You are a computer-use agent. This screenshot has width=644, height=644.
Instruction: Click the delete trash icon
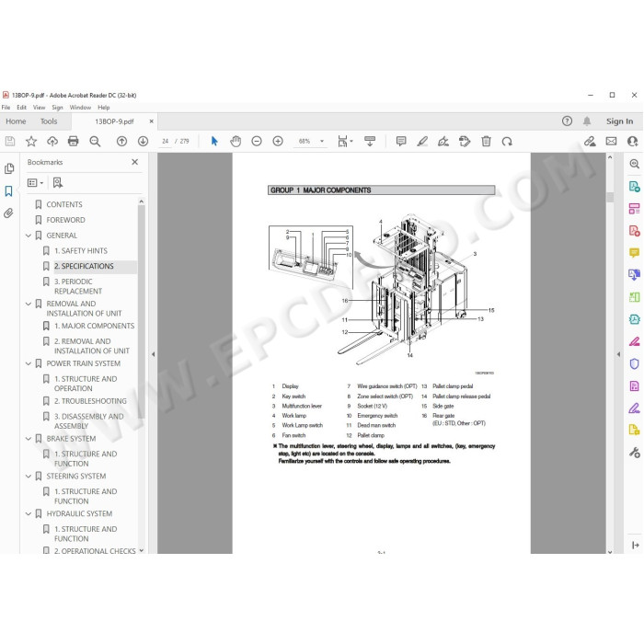tap(487, 142)
